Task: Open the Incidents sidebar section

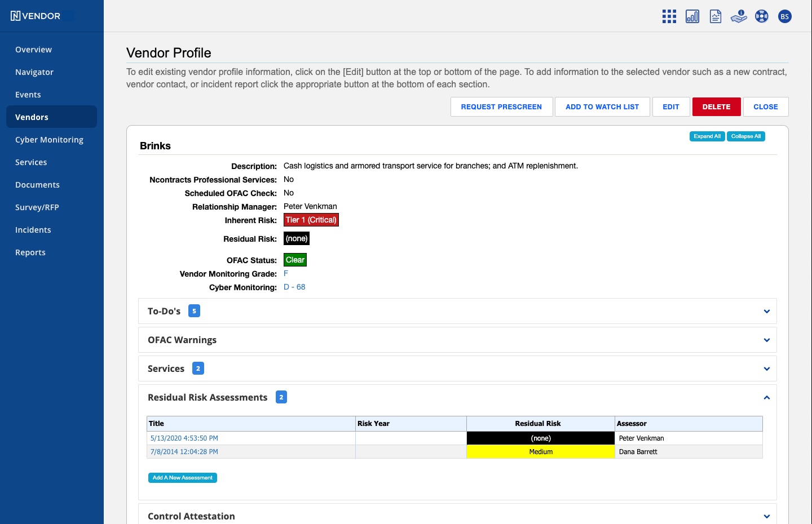Action: (x=33, y=230)
